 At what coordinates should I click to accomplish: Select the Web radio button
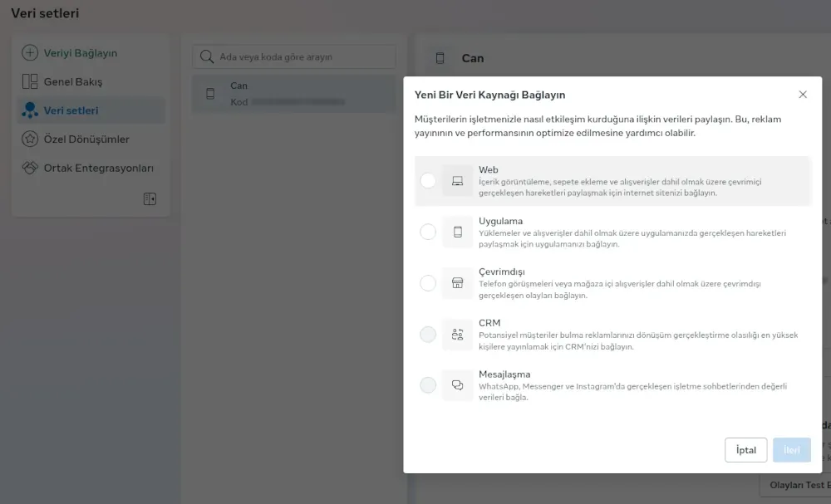tap(428, 181)
